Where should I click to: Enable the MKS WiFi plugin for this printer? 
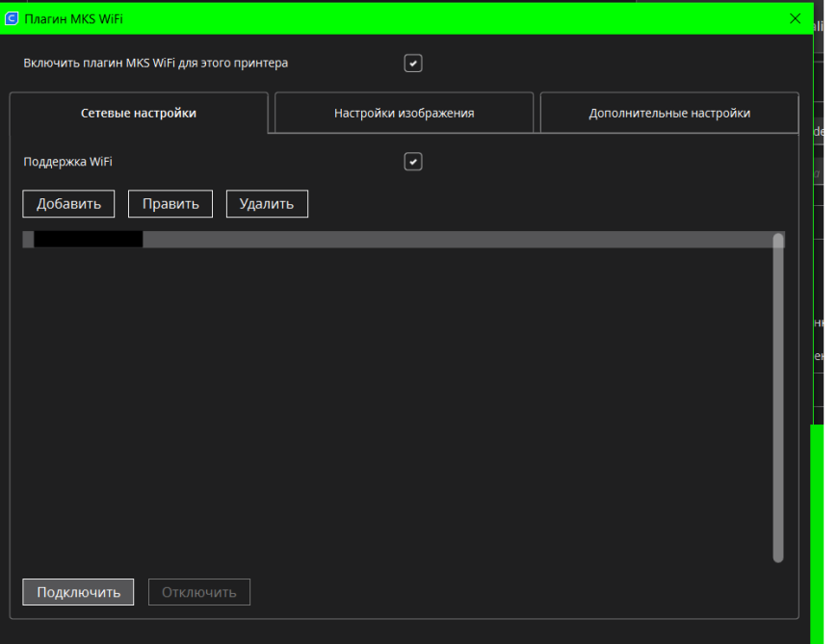point(412,63)
